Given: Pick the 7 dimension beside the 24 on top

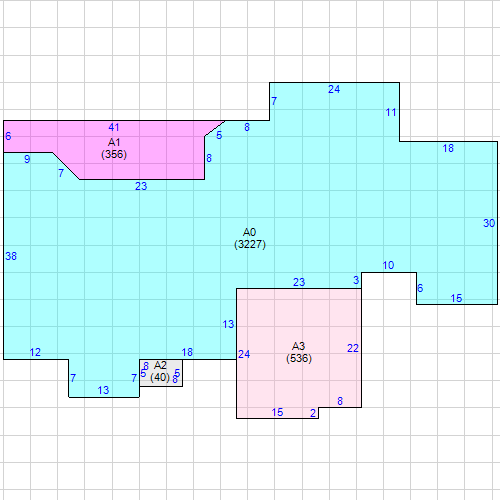Looking at the screenshot, I should tap(274, 101).
